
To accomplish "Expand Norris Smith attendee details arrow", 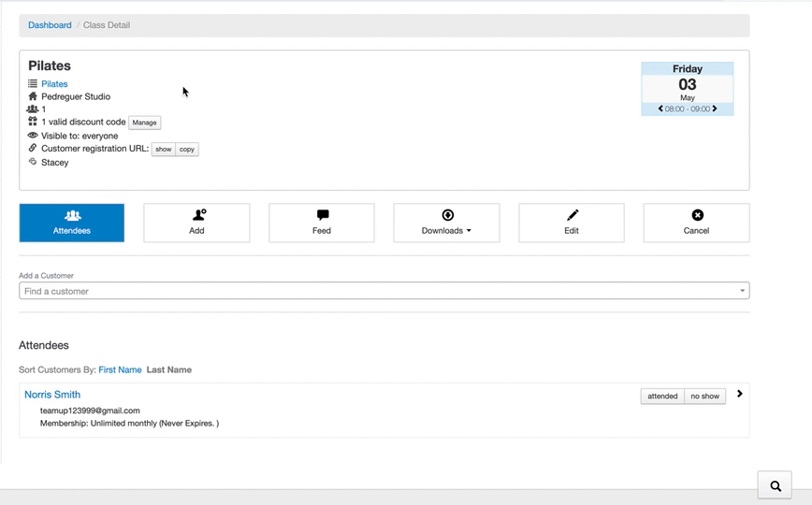I will coord(739,394).
